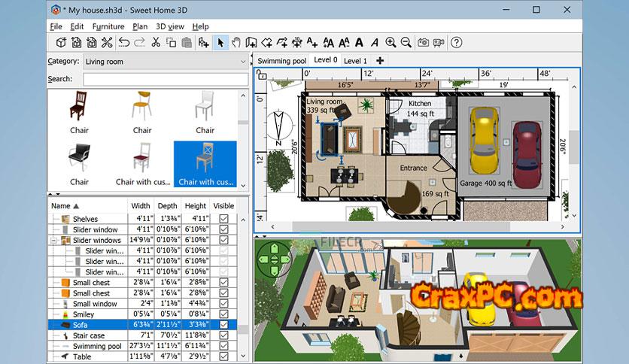Click the Zoom in magnifier icon
Image resolution: width=629 pixels, height=364 pixels.
[390, 43]
